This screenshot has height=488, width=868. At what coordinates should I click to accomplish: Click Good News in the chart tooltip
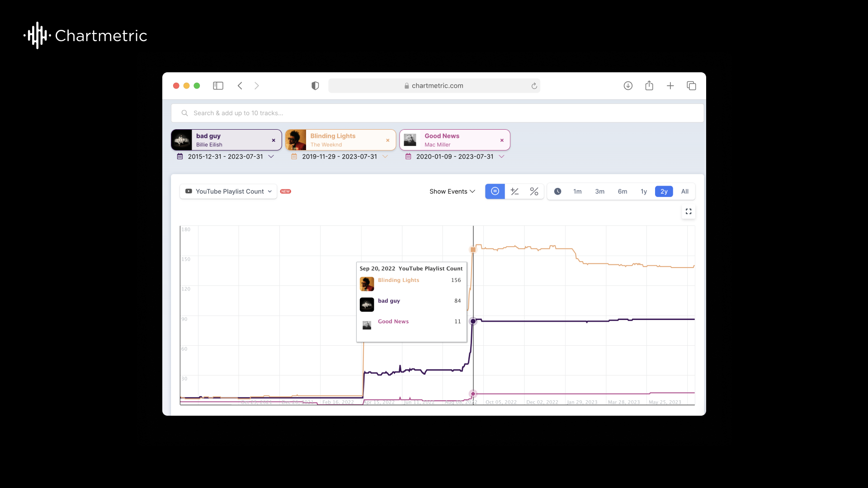coord(393,322)
